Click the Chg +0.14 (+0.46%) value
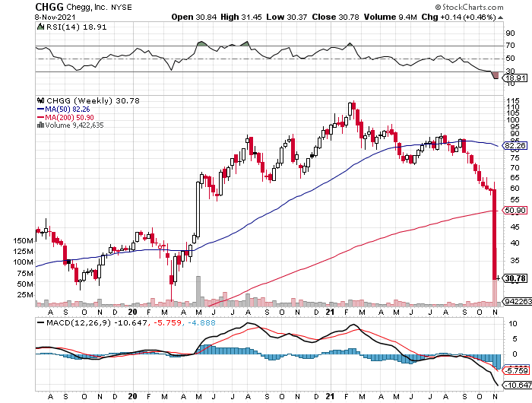Viewport: 532px width, 403px height. [x=459, y=17]
